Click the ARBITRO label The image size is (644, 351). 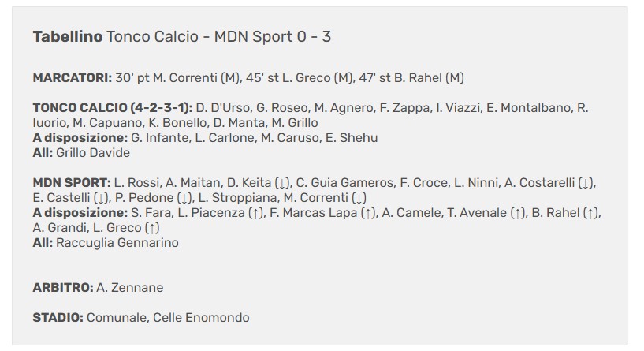(63, 288)
